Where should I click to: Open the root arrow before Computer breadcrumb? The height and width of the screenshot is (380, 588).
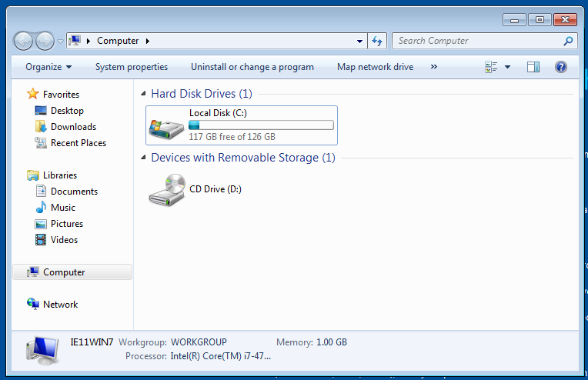[x=89, y=41]
